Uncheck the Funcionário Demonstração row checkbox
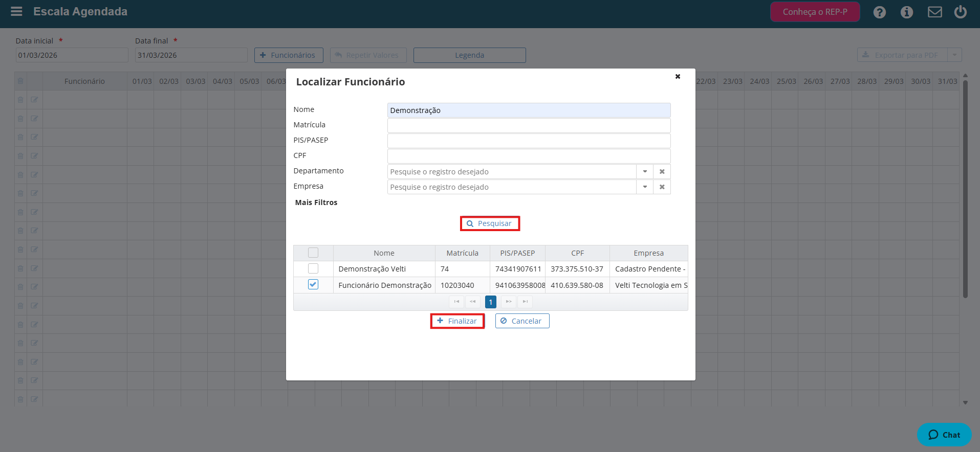The image size is (980, 452). 313,284
